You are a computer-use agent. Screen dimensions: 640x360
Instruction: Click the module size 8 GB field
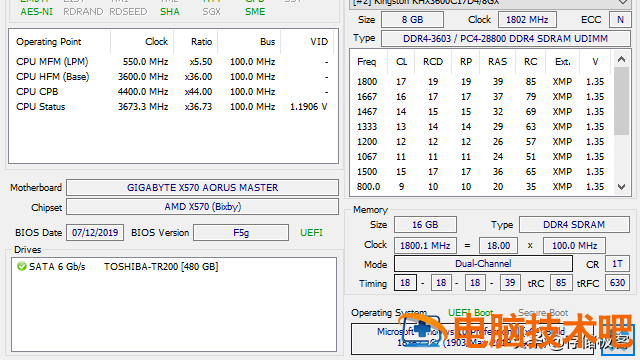412,20
